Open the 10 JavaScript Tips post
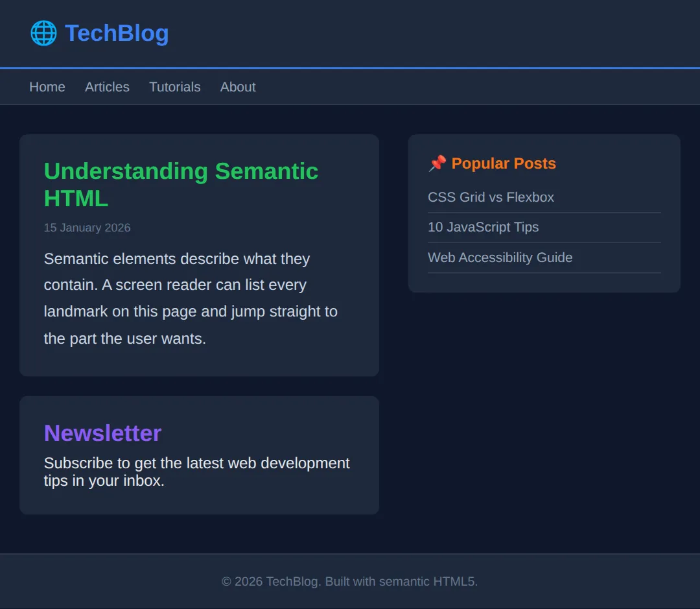This screenshot has height=609, width=700. click(483, 227)
